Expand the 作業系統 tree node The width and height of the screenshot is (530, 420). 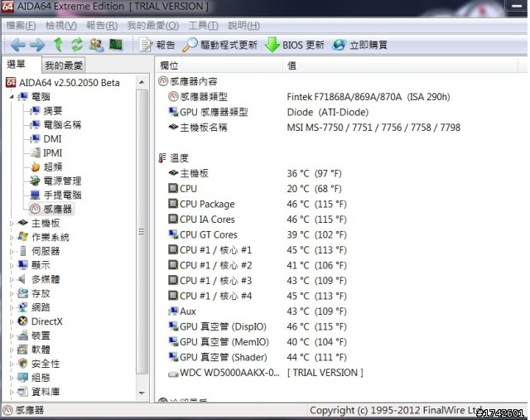pyautogui.click(x=12, y=238)
